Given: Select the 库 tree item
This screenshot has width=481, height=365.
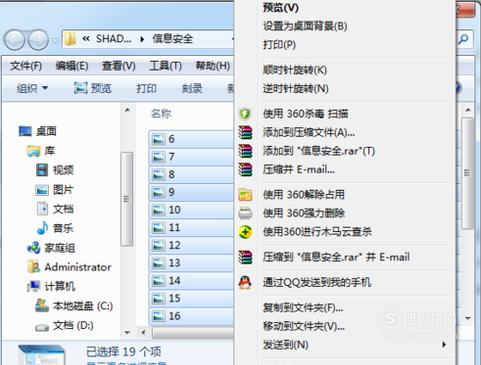Looking at the screenshot, I should pos(41,151).
